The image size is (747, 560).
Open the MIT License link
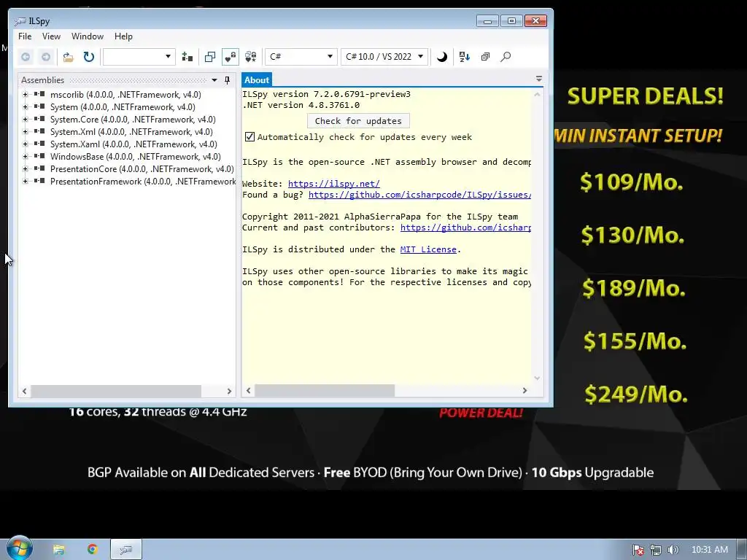pyautogui.click(x=428, y=249)
